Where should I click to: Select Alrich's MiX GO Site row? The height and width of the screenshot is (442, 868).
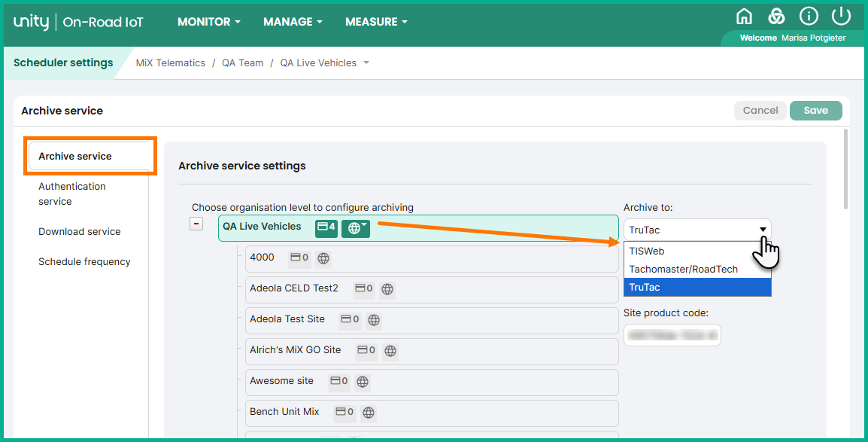432,352
